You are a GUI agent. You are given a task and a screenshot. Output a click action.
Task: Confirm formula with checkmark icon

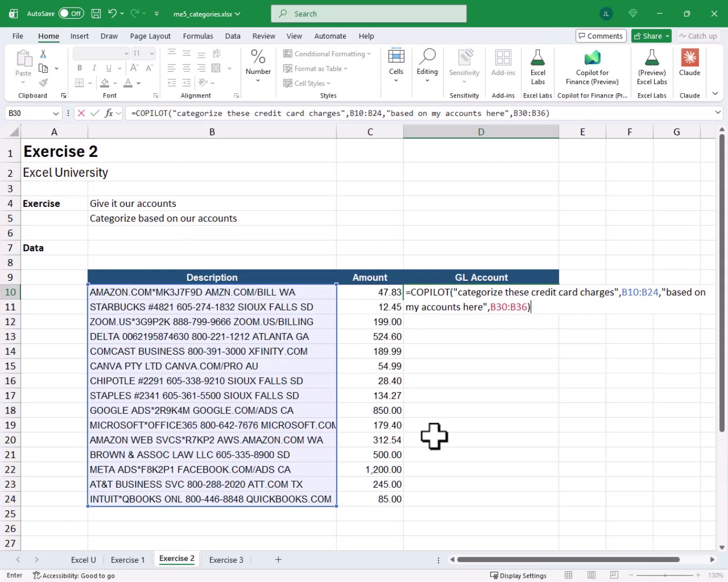[x=95, y=113]
